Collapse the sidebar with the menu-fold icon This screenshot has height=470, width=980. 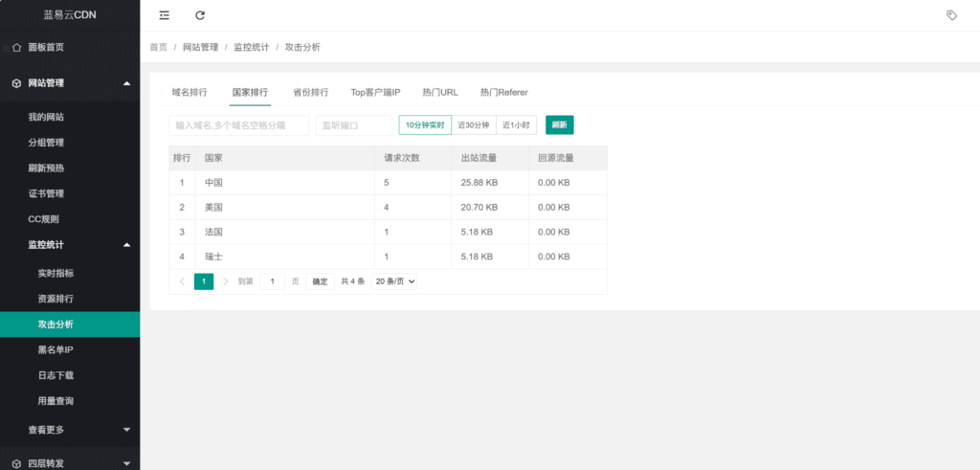tap(165, 15)
